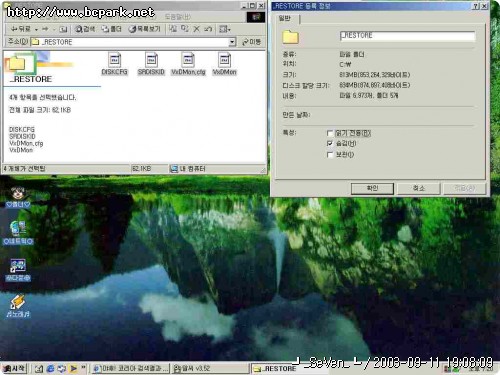
Task: Open the 시작 Start menu
Action: 14,368
